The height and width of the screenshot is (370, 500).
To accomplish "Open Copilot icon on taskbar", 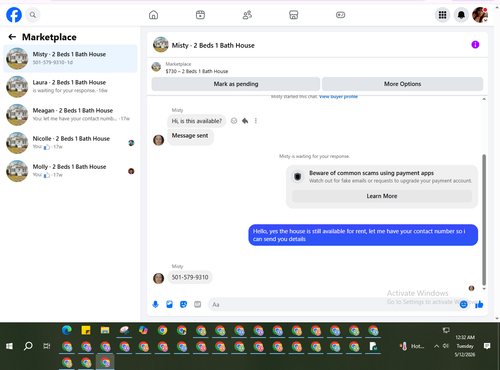I will pos(143,330).
